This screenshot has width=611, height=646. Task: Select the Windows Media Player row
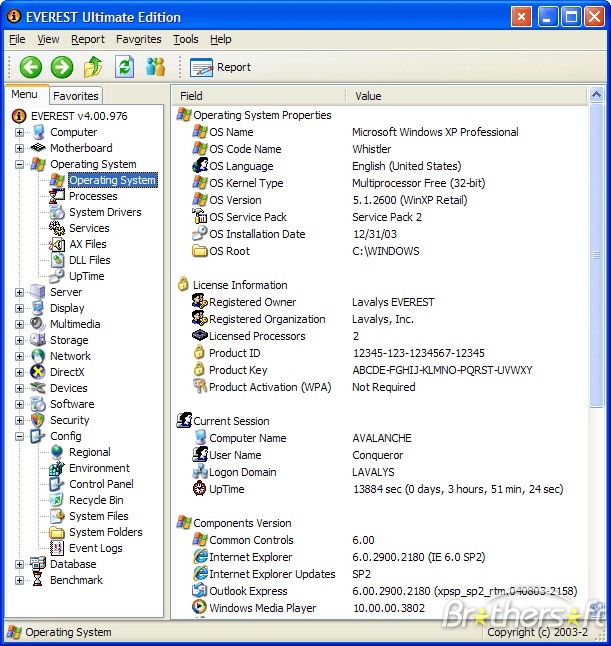click(x=379, y=608)
